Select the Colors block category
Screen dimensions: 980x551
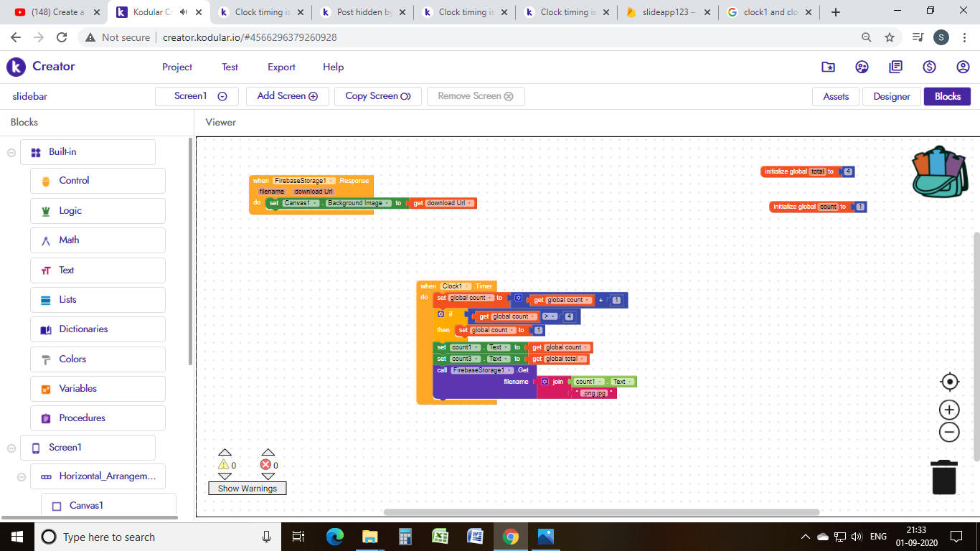point(72,359)
